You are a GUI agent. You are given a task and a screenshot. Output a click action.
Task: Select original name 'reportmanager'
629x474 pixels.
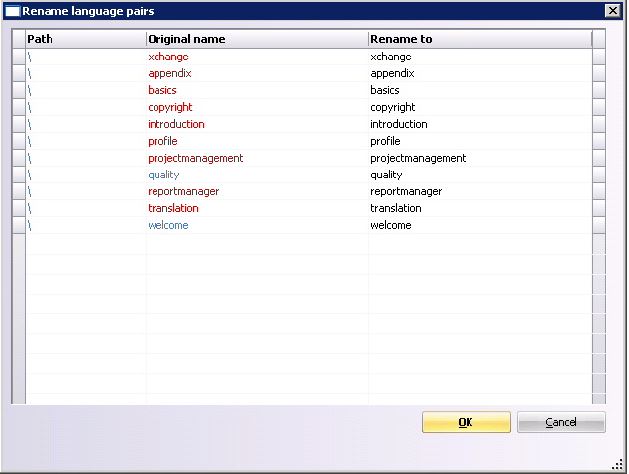[183, 192]
